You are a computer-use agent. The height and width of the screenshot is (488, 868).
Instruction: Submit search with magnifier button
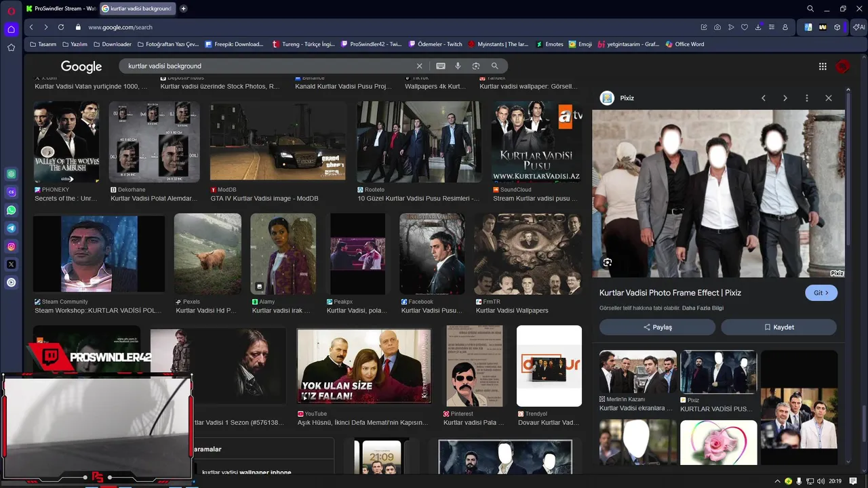494,66
